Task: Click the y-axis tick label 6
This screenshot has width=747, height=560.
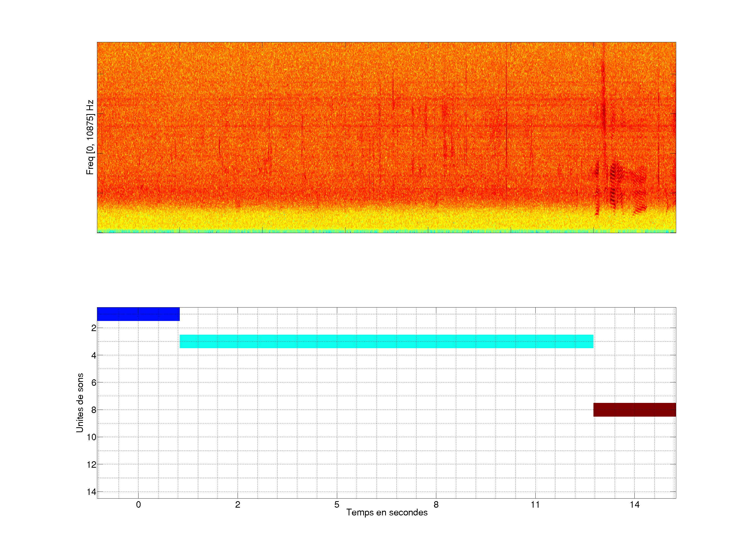Action: click(94, 383)
